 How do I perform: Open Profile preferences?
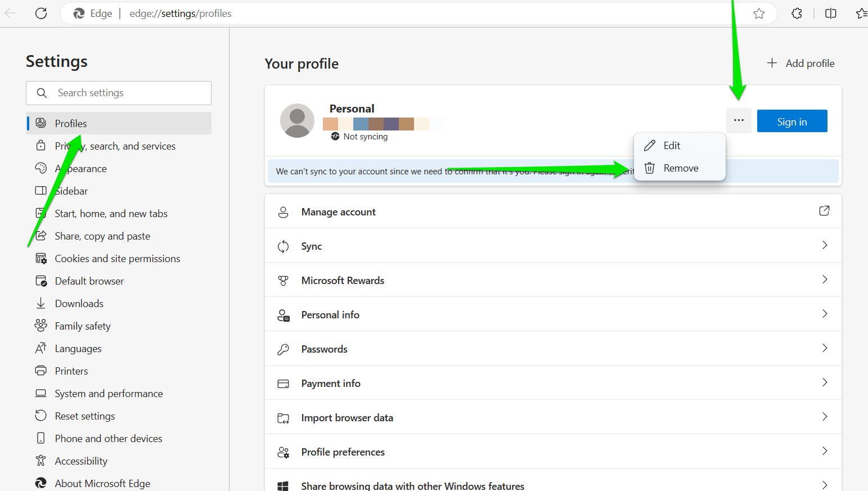(553, 452)
